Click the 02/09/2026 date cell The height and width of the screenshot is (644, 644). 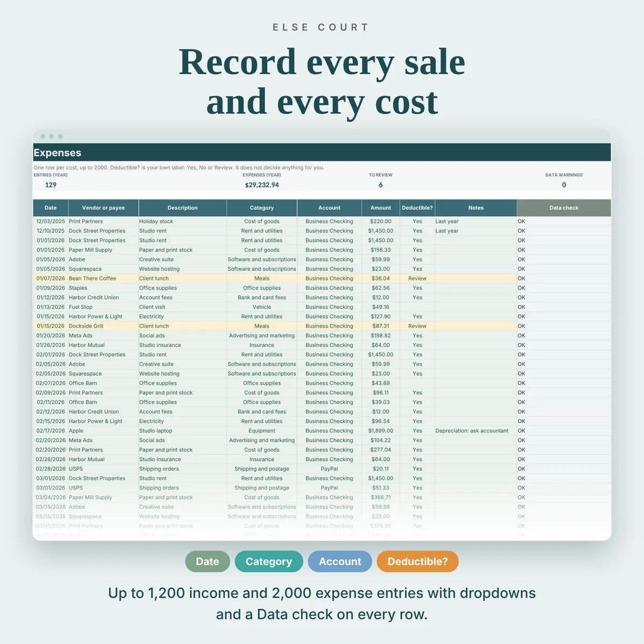[50, 393]
